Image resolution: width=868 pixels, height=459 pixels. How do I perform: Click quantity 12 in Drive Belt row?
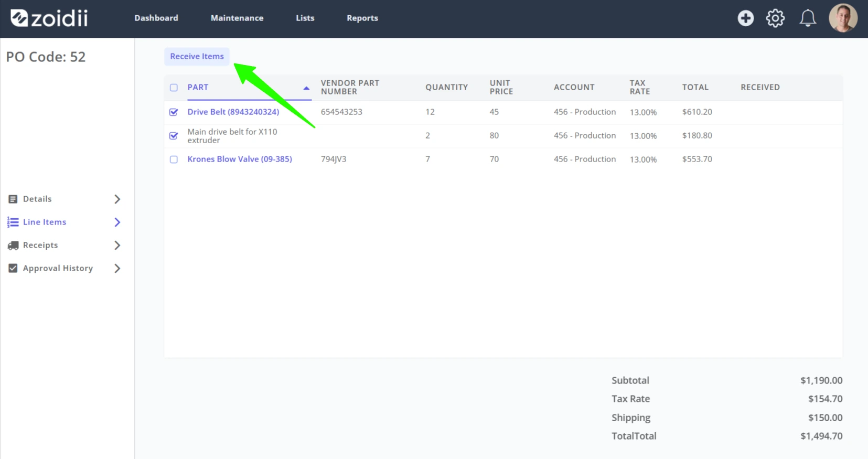[430, 112]
